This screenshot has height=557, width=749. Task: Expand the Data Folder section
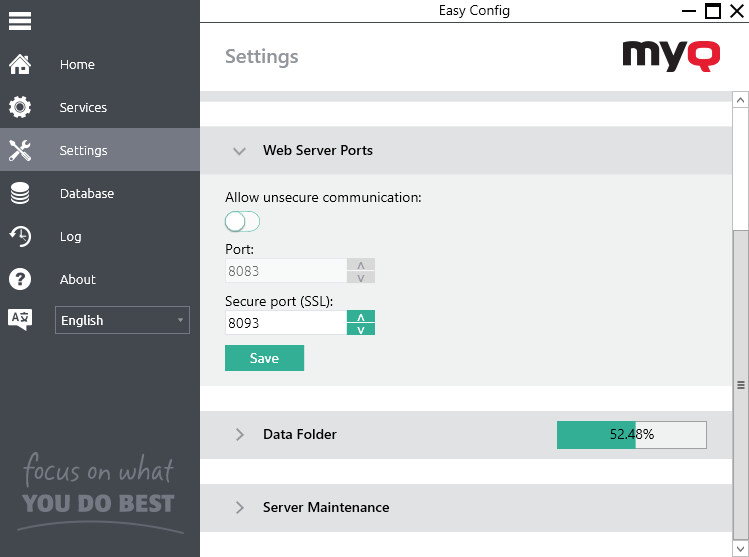[239, 435]
